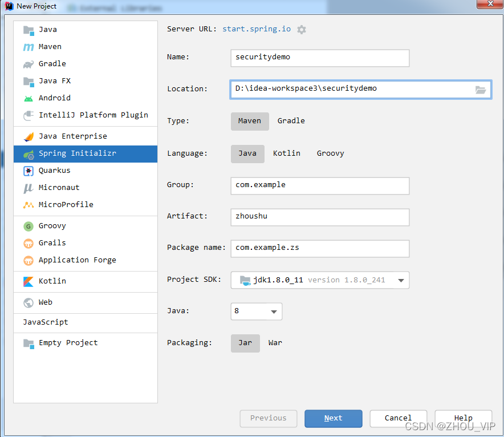Click the IntelliJ Platform Plugin icon
The image size is (504, 437).
[x=29, y=115]
